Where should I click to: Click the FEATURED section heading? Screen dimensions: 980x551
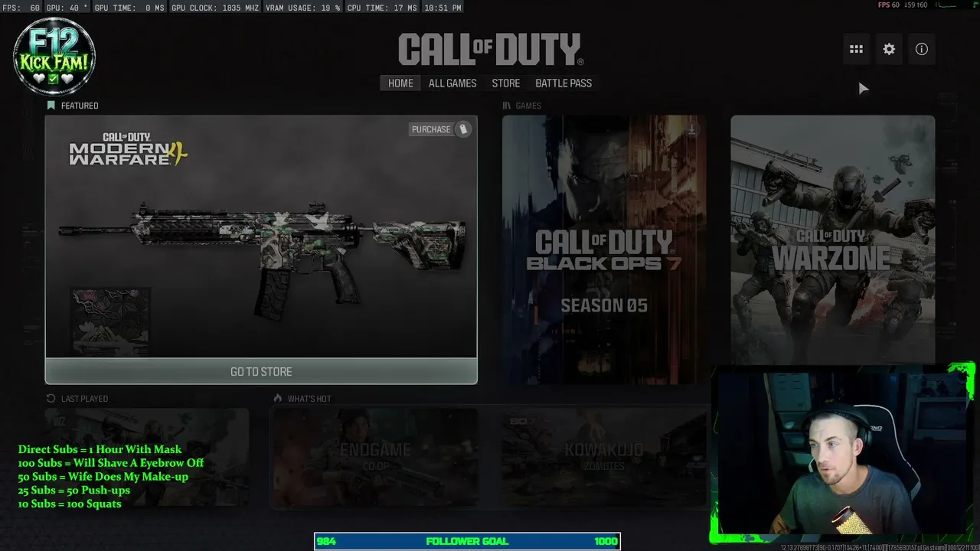click(80, 106)
